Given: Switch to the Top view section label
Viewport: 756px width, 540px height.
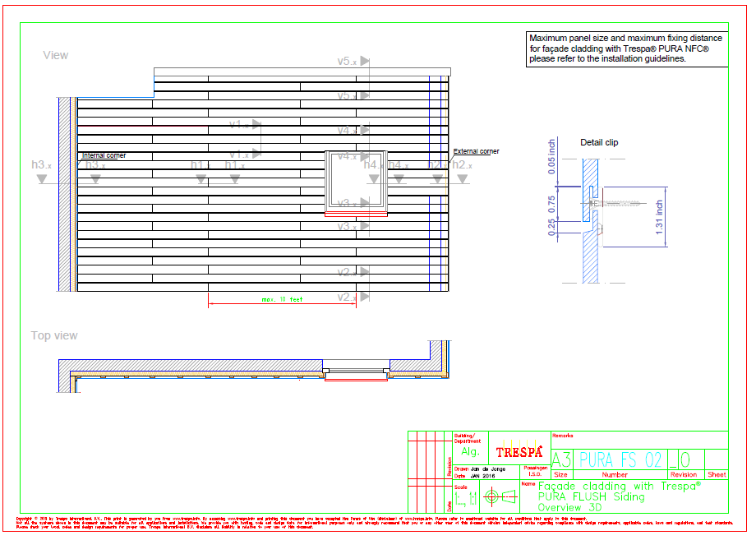Looking at the screenshot, I should pyautogui.click(x=53, y=335).
